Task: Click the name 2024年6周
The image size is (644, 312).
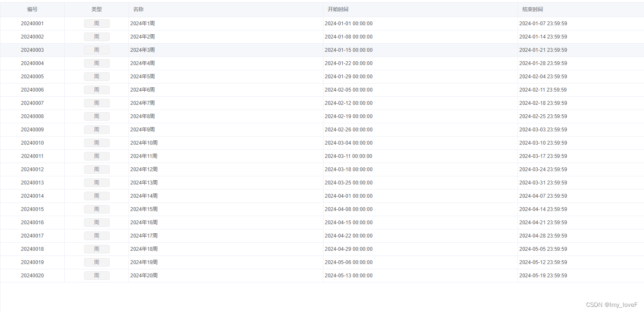Action: click(143, 90)
